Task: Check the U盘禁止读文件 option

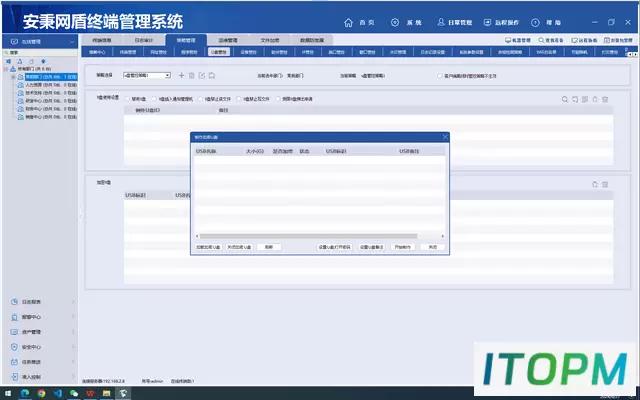Action: 201,99
